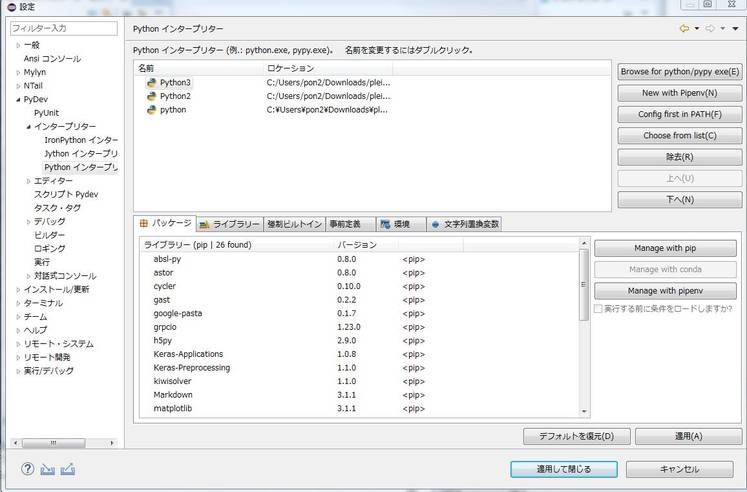Click the 環境 tab icon

click(x=385, y=224)
